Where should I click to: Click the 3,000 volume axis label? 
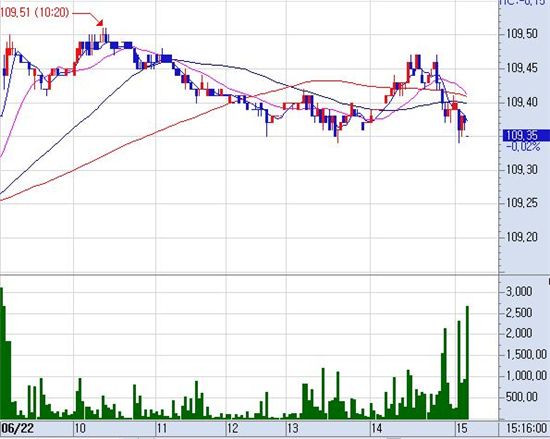(519, 291)
